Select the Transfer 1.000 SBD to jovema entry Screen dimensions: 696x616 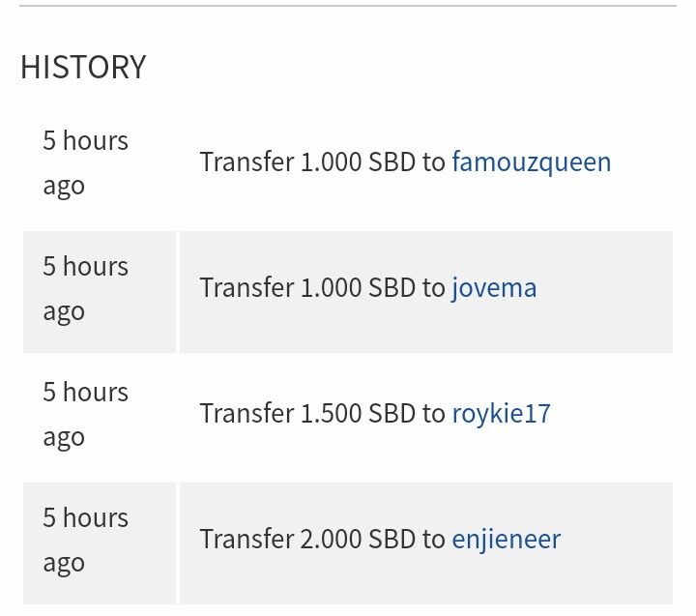[x=368, y=288]
